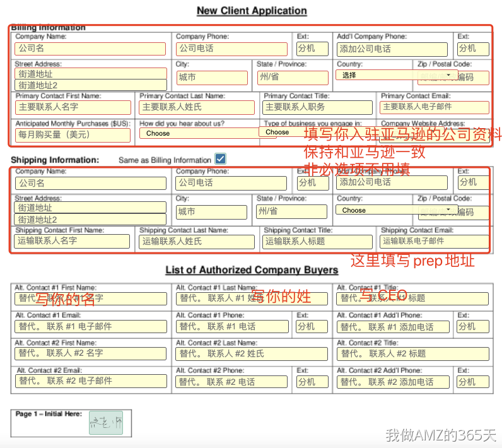Click billing Add'l Company Phone field
Viewport: 502px width, 448px height.
[392, 49]
